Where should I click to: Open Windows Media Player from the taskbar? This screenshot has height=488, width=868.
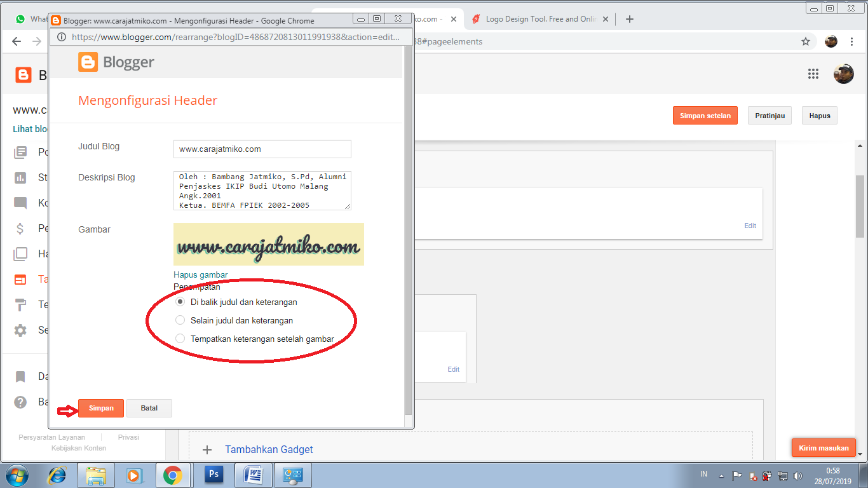pos(133,475)
